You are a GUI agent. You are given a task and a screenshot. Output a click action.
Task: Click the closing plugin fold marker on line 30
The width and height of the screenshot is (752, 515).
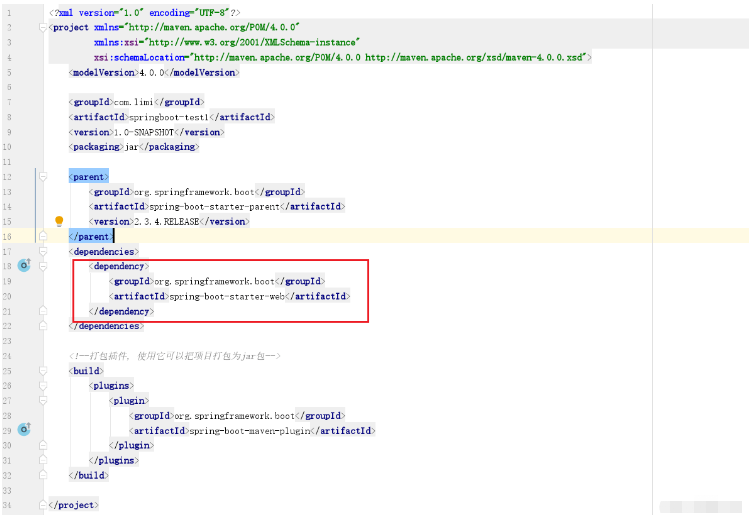pyautogui.click(x=43, y=445)
